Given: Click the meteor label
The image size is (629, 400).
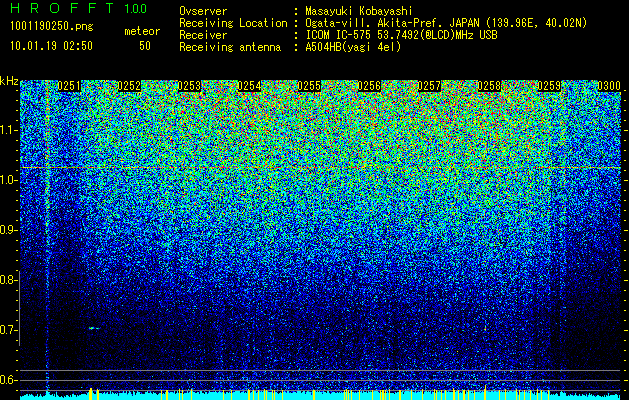Looking at the screenshot, I should (142, 31).
